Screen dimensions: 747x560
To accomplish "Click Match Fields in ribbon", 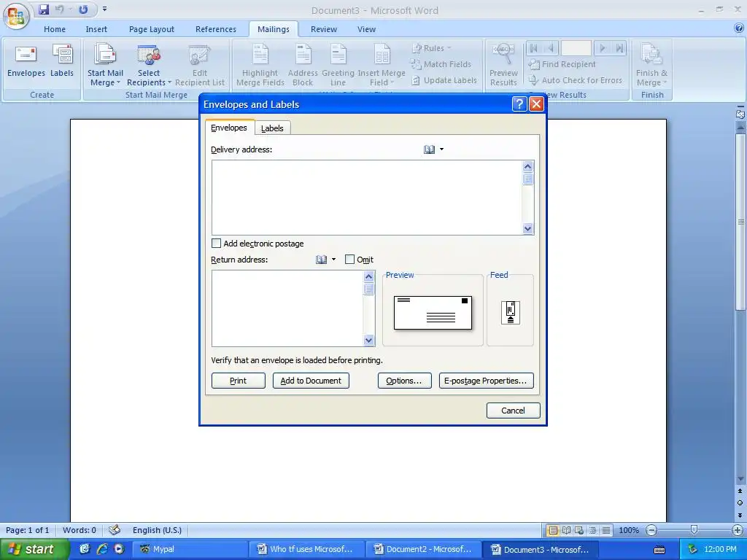I will coord(441,64).
